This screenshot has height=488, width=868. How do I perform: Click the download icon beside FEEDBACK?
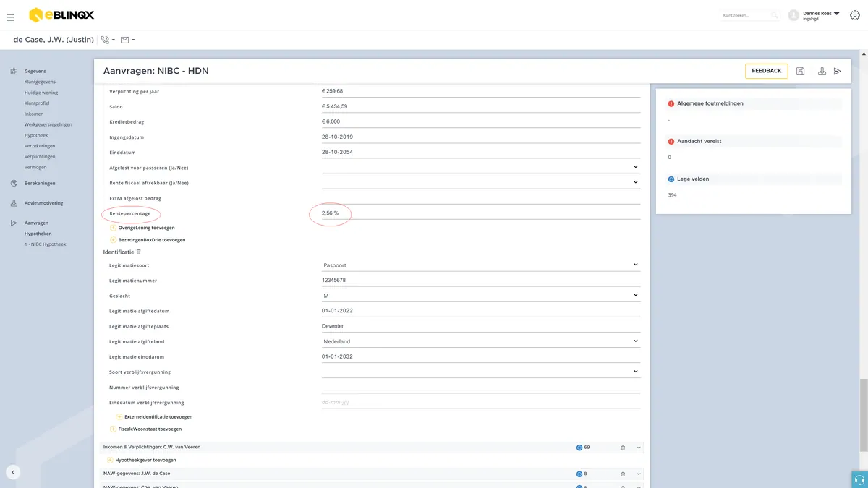(822, 71)
